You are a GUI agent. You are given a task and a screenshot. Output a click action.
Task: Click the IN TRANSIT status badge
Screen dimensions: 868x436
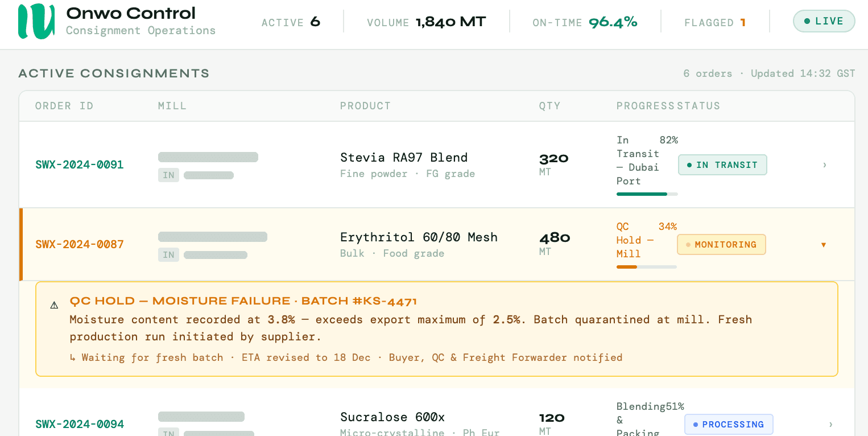click(722, 164)
